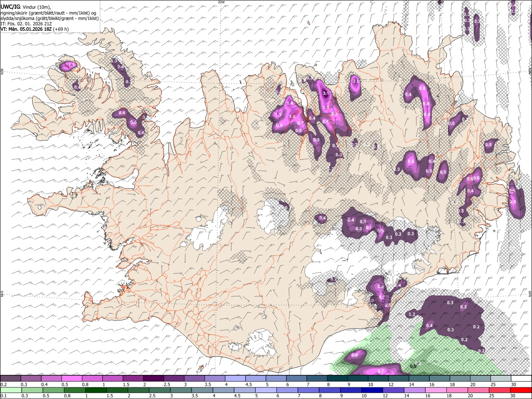Screen dimensions: 532x399
Task: Select the lavender upper swatch between 4 and 4.5
Action: pos(235,378)
